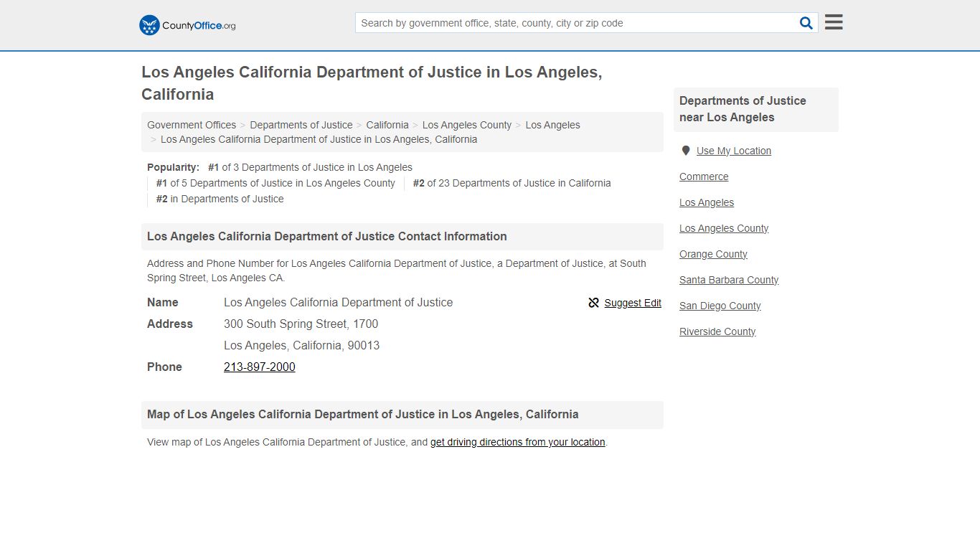
Task: Open the hamburger menu icon
Action: [x=834, y=22]
